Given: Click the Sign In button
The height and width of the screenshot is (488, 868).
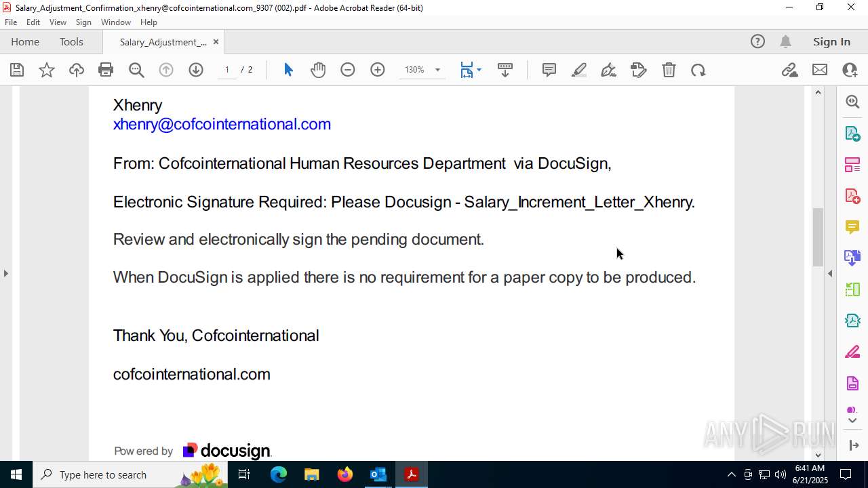Looking at the screenshot, I should tap(831, 42).
